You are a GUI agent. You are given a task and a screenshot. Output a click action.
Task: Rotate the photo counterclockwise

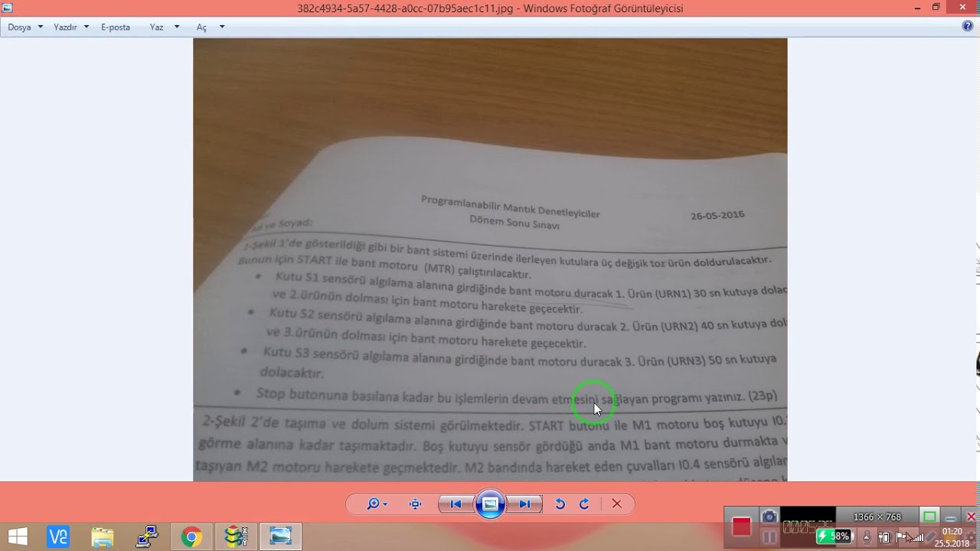(x=560, y=504)
